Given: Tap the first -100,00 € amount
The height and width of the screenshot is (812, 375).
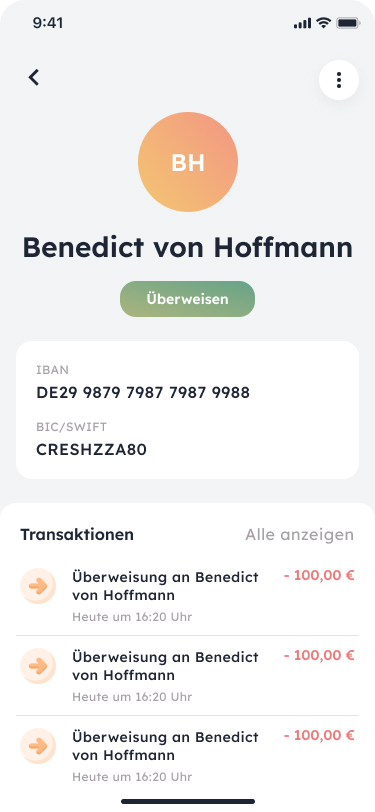Looking at the screenshot, I should click(x=319, y=575).
